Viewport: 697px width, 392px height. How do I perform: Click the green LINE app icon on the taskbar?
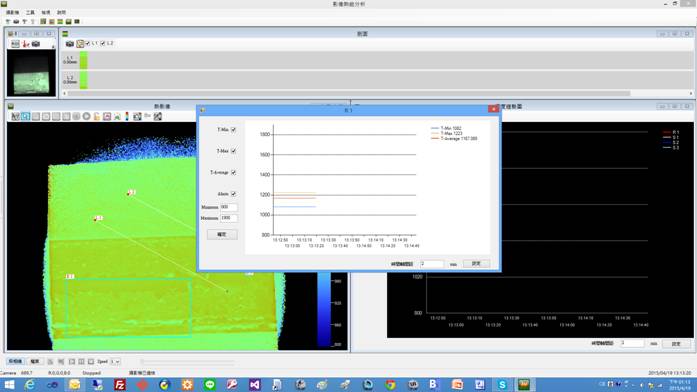[x=210, y=385]
